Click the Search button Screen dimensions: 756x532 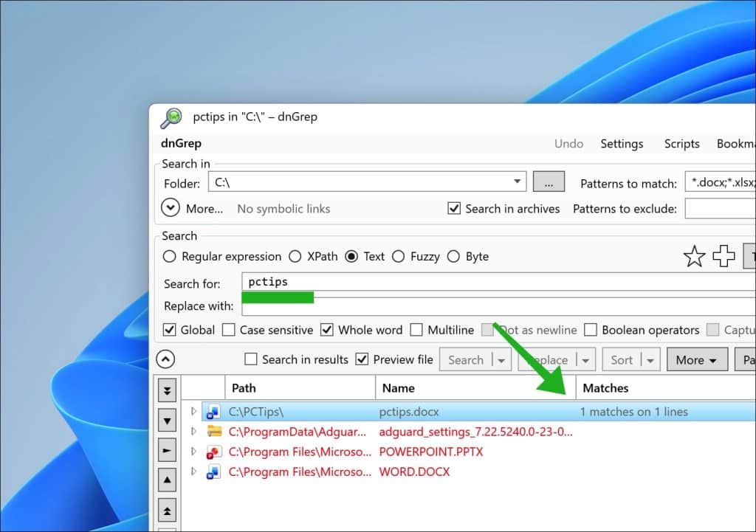[x=466, y=360]
